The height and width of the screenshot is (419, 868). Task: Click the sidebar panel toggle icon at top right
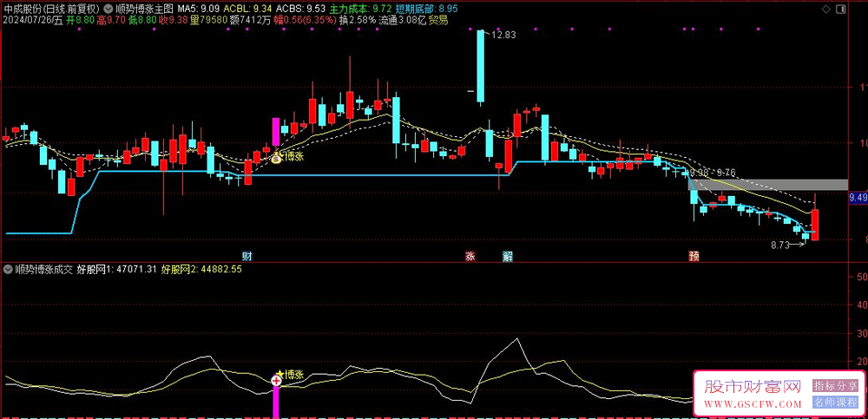click(x=841, y=9)
